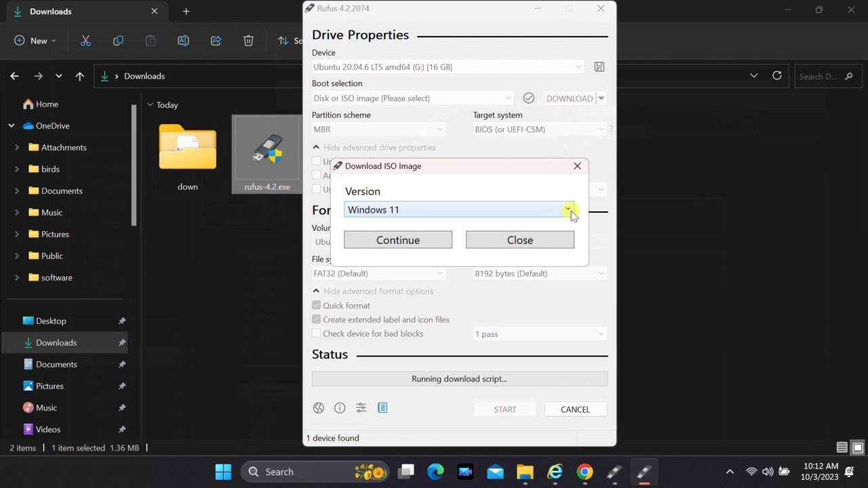Open the bad blocks 1 pass dropdown

[x=540, y=334]
